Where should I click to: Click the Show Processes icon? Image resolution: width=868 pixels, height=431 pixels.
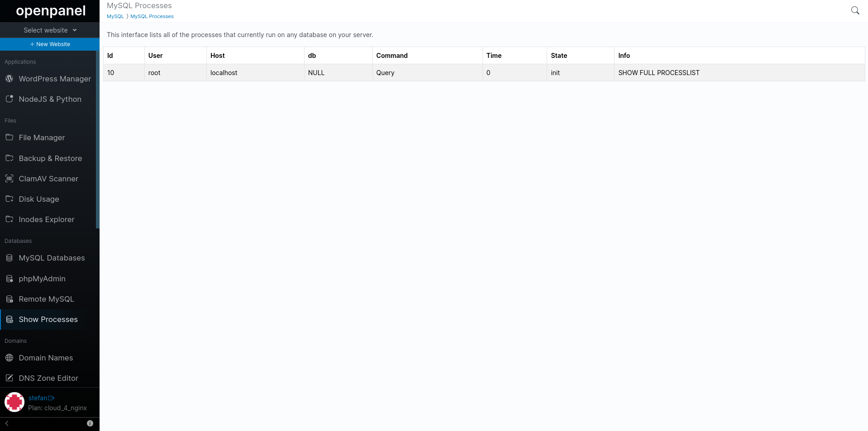tap(9, 319)
